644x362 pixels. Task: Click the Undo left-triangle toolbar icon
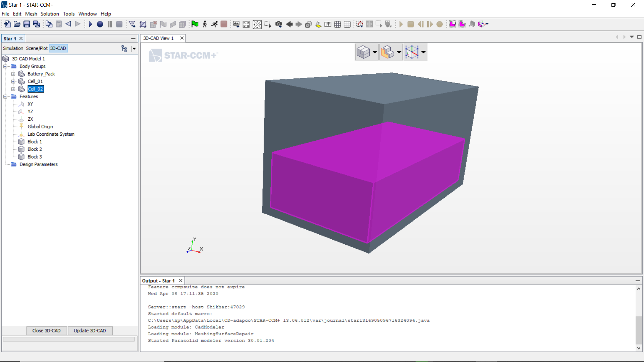pyautogui.click(x=68, y=24)
